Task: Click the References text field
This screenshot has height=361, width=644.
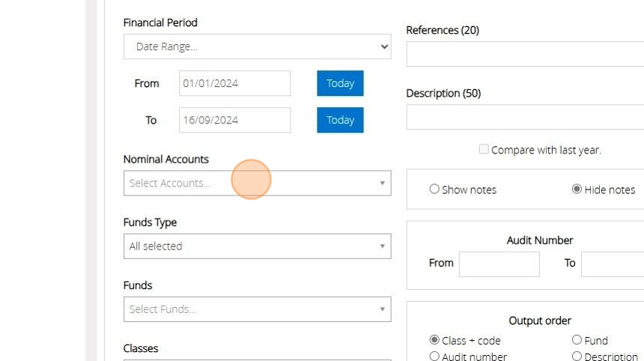Action: point(524,54)
